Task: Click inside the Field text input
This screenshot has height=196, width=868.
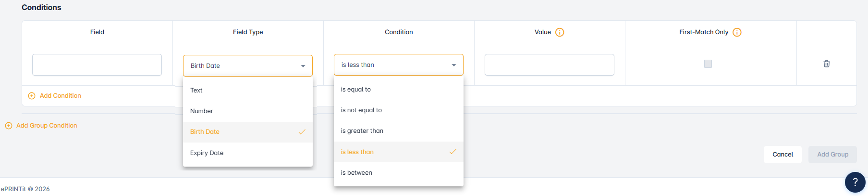Action: tap(97, 65)
